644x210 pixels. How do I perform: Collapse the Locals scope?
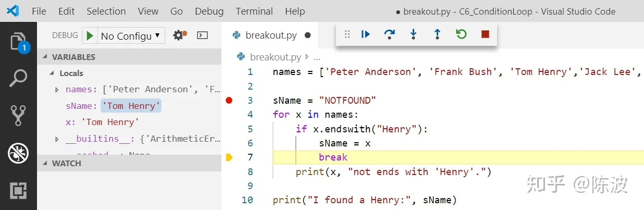point(52,73)
